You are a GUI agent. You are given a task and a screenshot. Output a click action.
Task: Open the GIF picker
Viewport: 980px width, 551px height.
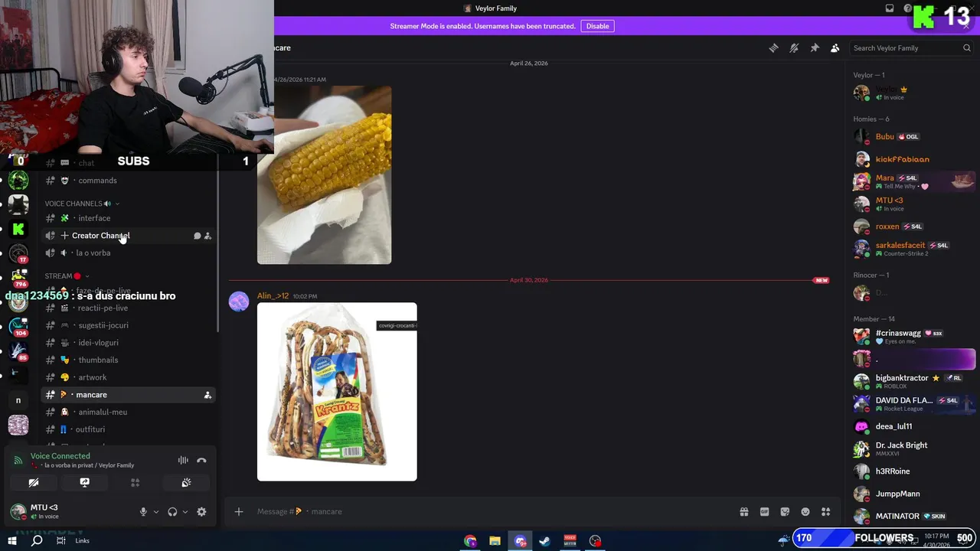click(764, 512)
